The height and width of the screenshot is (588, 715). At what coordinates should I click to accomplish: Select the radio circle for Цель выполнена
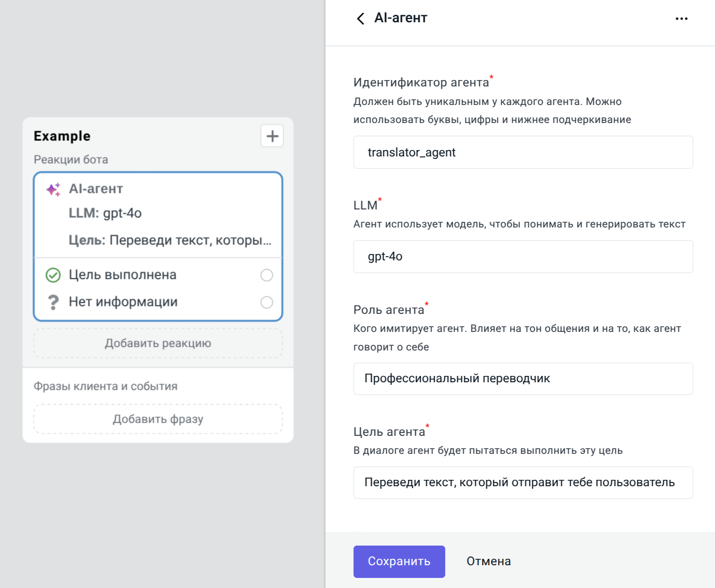[266, 275]
